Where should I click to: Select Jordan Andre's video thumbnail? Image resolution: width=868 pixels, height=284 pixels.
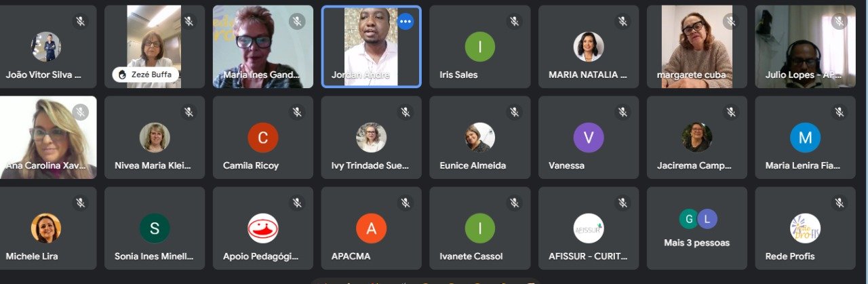pyautogui.click(x=372, y=47)
